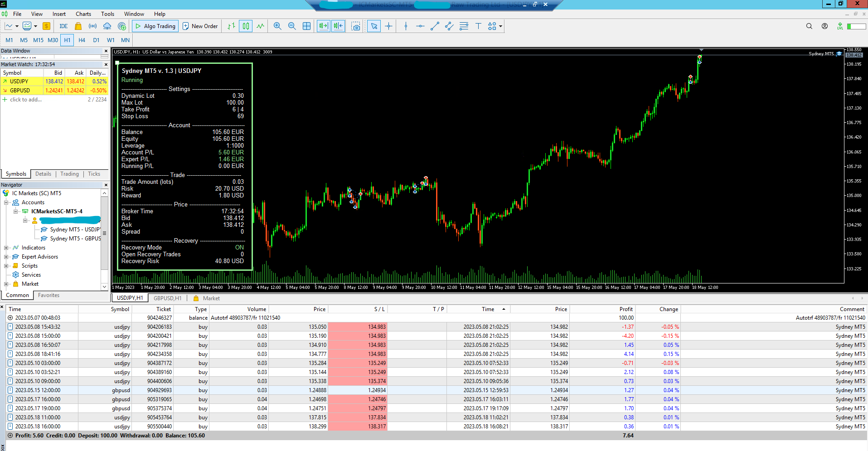The width and height of the screenshot is (868, 451).
Task: Toggle Algo Trading on or off
Action: 155,26
